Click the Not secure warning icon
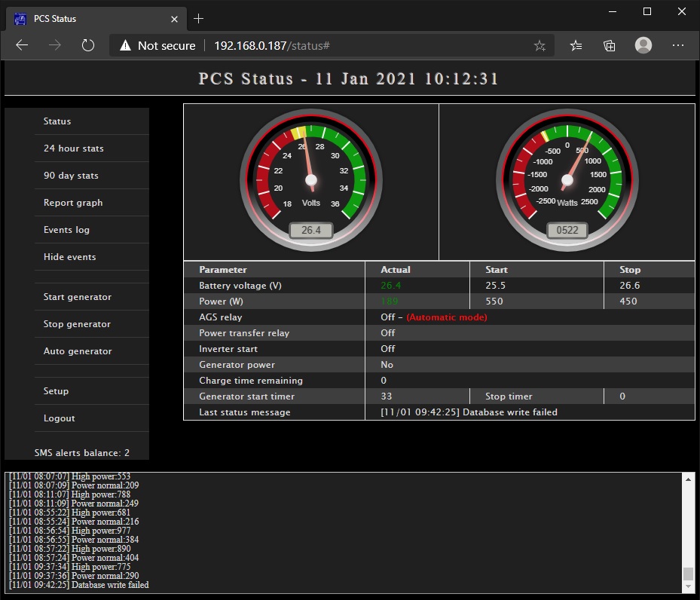Image resolution: width=700 pixels, height=600 pixels. 125,46
